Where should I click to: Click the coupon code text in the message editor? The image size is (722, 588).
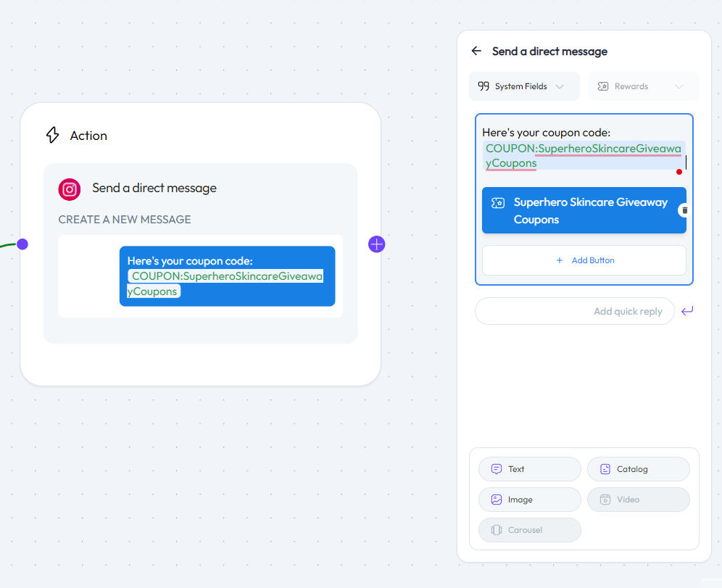[x=584, y=156]
